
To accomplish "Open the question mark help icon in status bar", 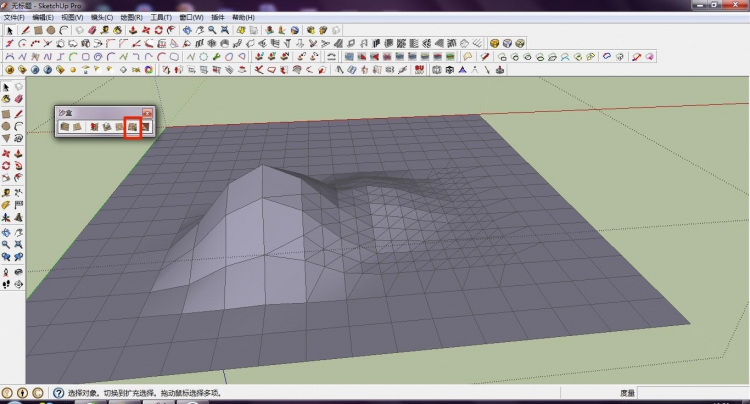I will [58, 393].
